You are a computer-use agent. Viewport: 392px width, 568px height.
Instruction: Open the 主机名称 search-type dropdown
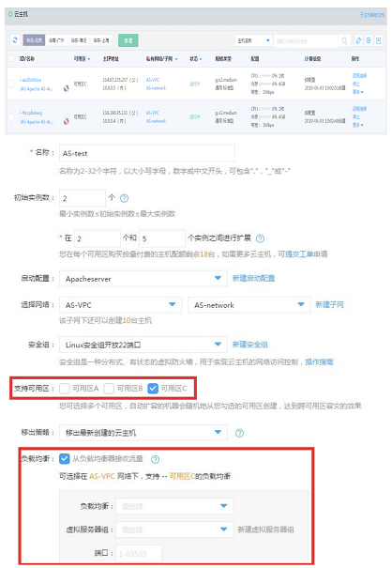[253, 40]
